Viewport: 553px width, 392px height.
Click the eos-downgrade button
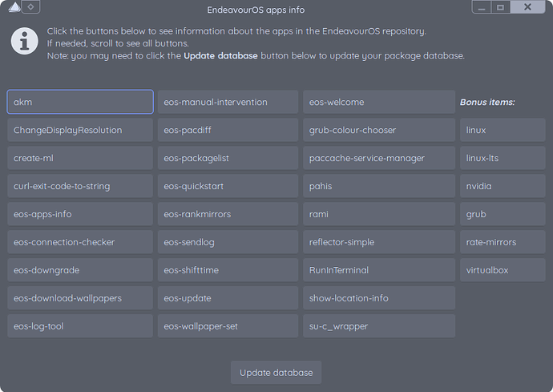[80, 270]
